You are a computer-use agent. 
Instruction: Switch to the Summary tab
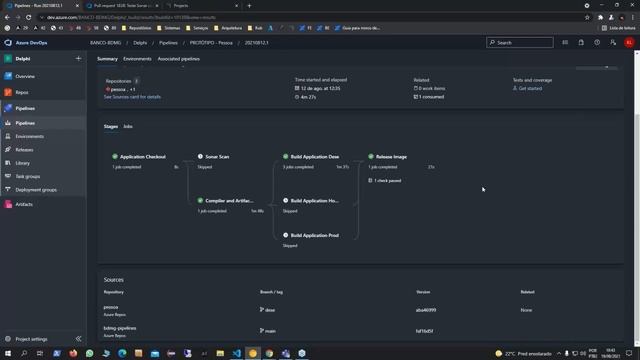(x=107, y=59)
